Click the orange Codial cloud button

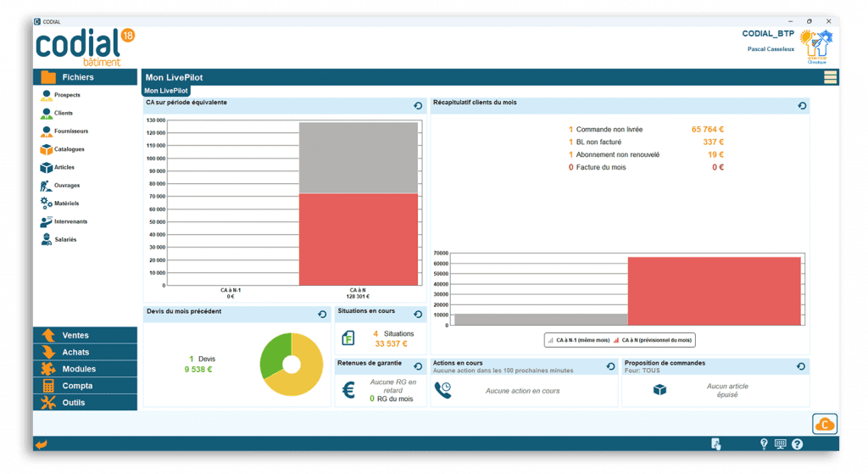click(825, 424)
